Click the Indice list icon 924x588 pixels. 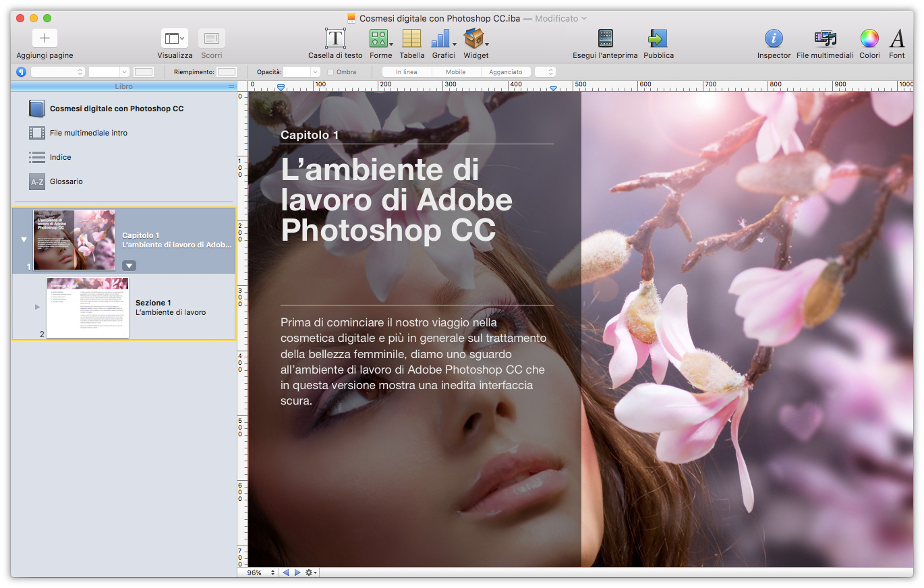(37, 157)
